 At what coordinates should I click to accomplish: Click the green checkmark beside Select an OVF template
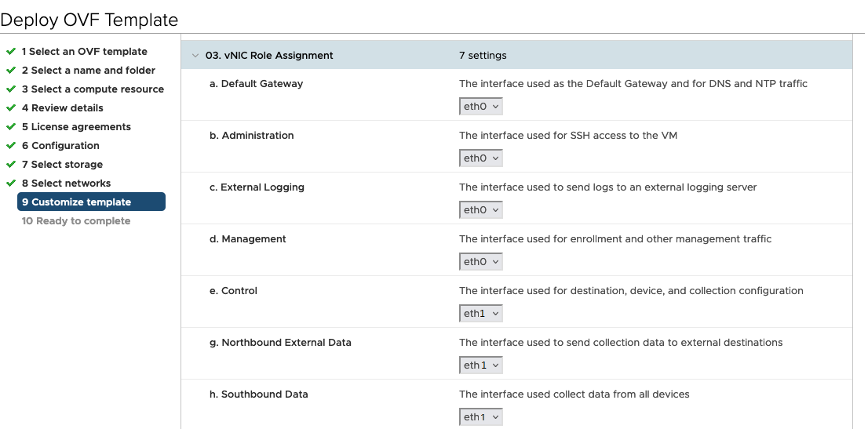[10, 52]
